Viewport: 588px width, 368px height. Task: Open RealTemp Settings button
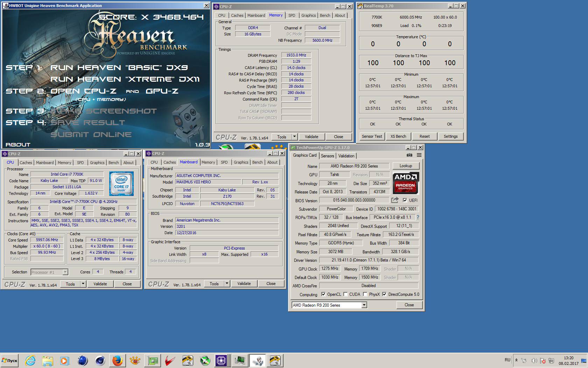coord(450,136)
